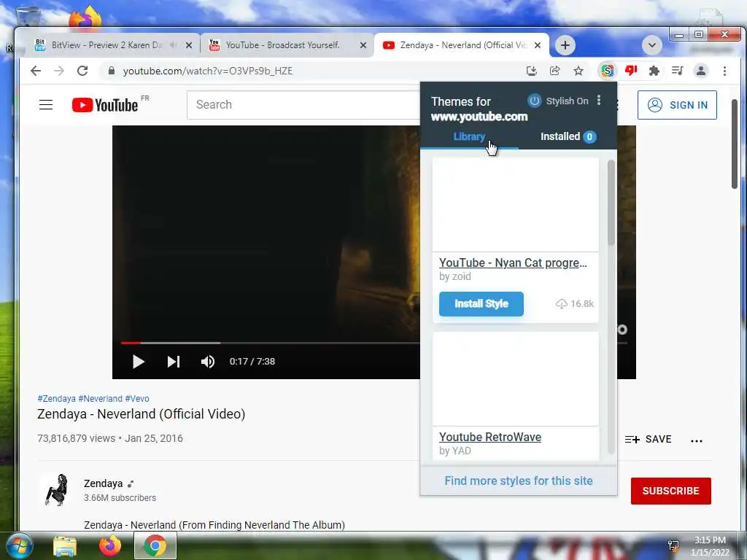Go to YouTube home via logo
The image size is (747, 560).
coord(105,105)
